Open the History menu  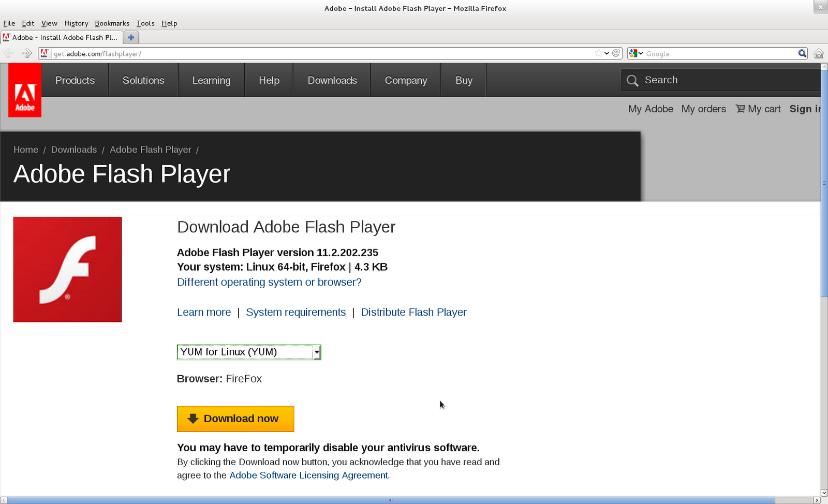[x=76, y=23]
